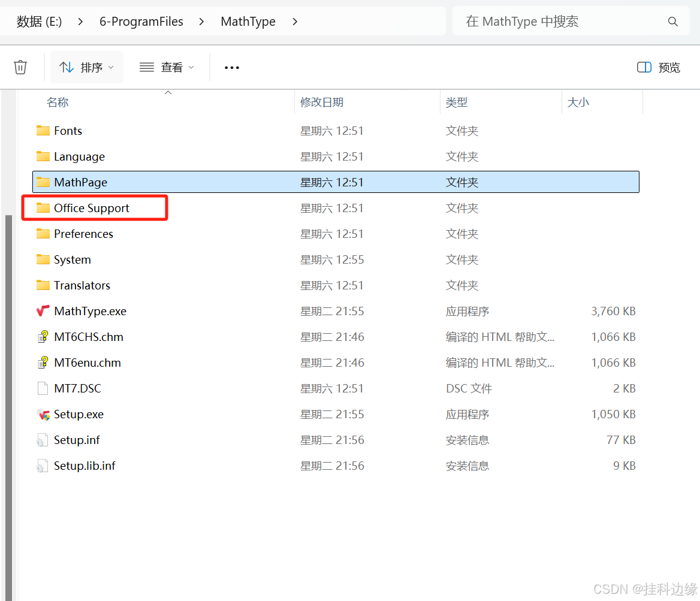Click the 应用程序 type of MathType.exe

(467, 311)
